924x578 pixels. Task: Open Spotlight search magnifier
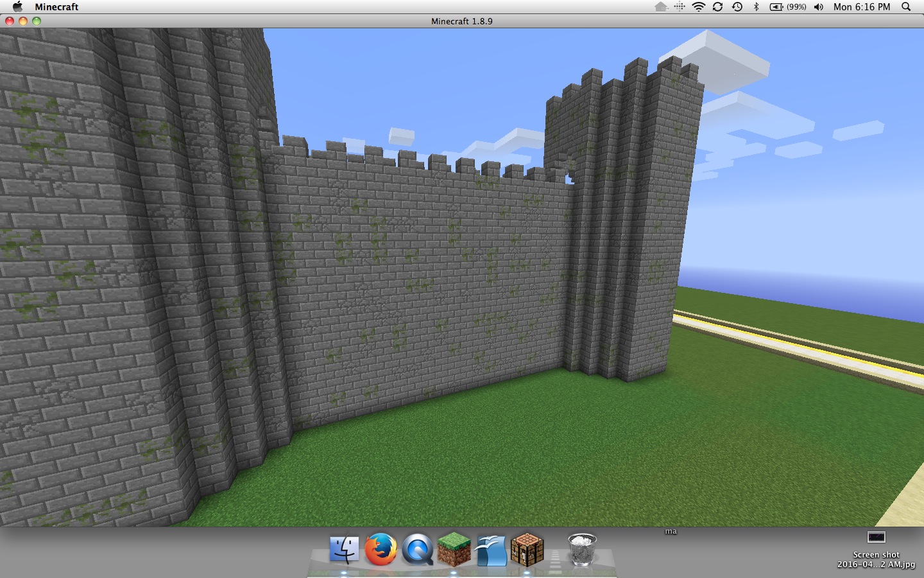(906, 6)
